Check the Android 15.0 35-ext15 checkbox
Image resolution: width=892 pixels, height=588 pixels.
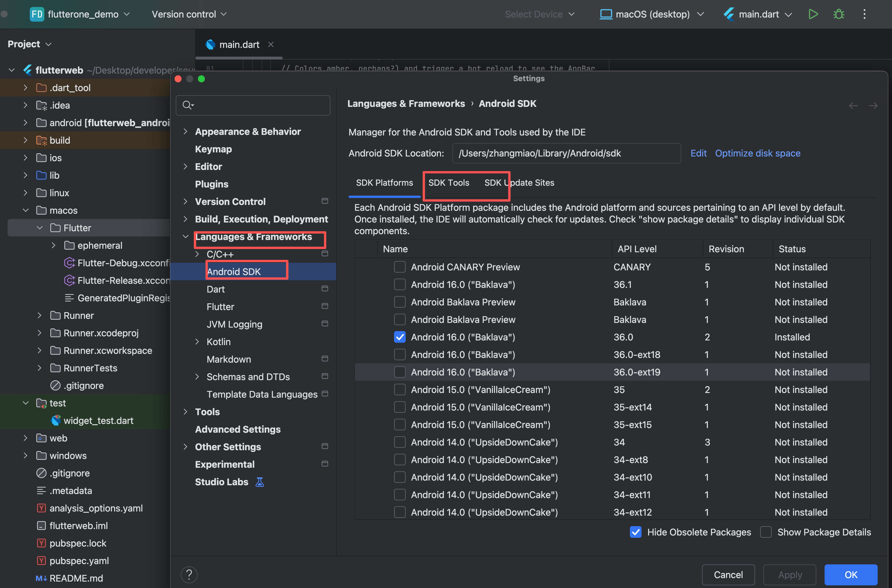click(400, 425)
